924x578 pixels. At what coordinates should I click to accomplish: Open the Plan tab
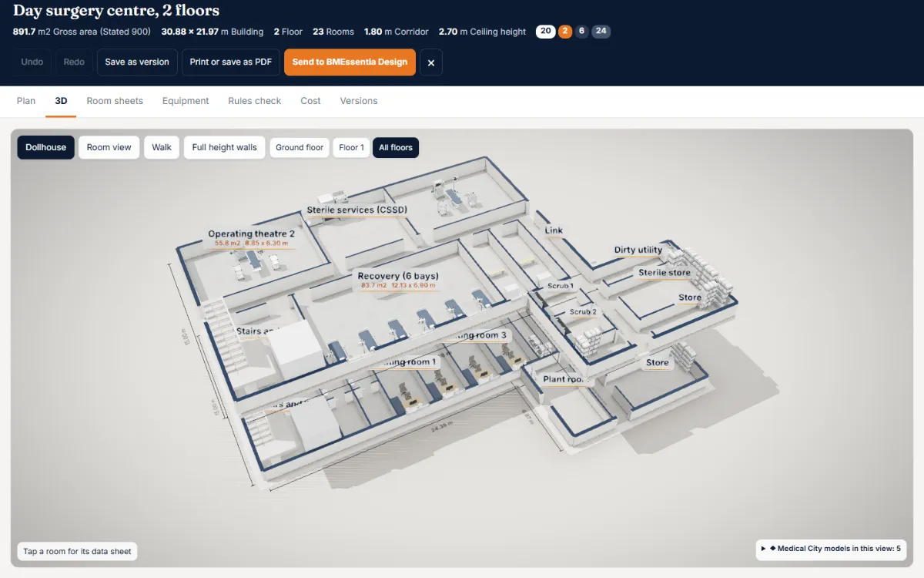26,101
